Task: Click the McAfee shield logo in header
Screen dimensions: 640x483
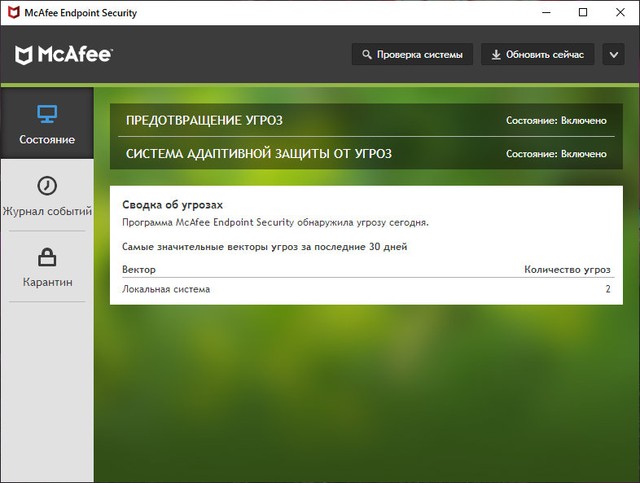Action: pos(24,55)
